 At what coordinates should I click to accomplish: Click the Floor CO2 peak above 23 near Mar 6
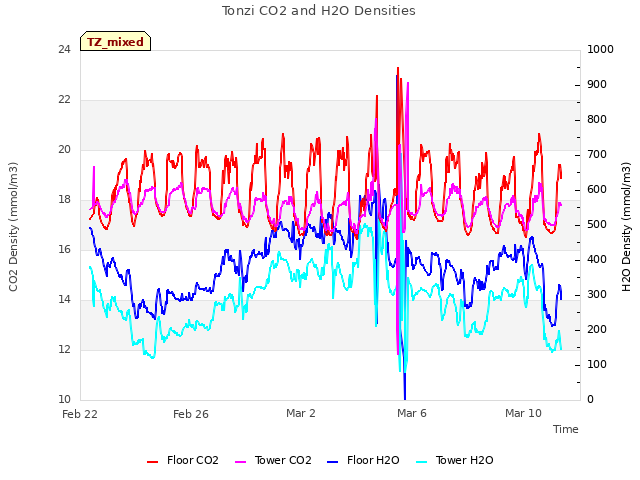tap(398, 69)
